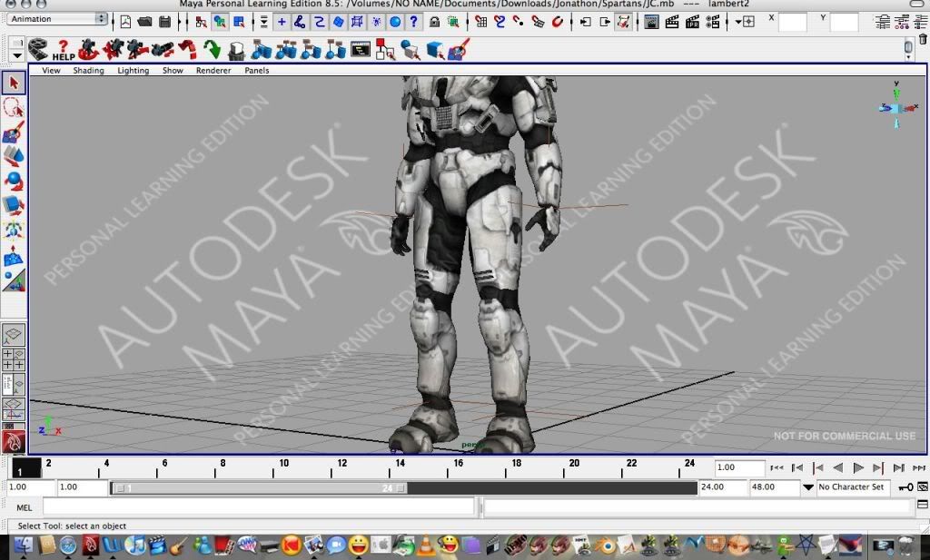Click the white cube on pedestal shelf icon
This screenshot has height=560, width=930.
[x=237, y=50]
